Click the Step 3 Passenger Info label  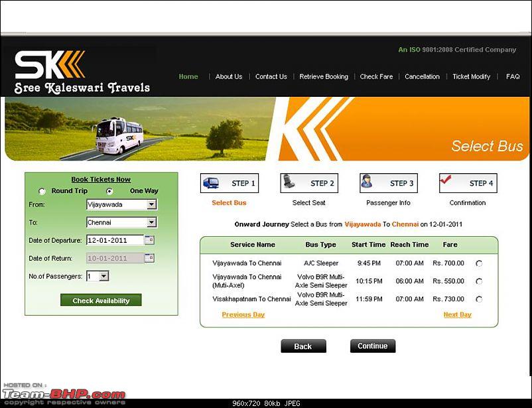point(388,203)
